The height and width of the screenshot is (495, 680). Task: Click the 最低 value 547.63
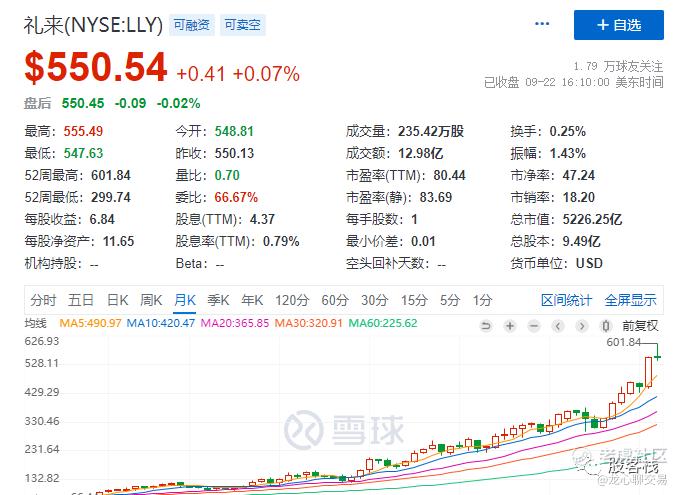pyautogui.click(x=83, y=153)
